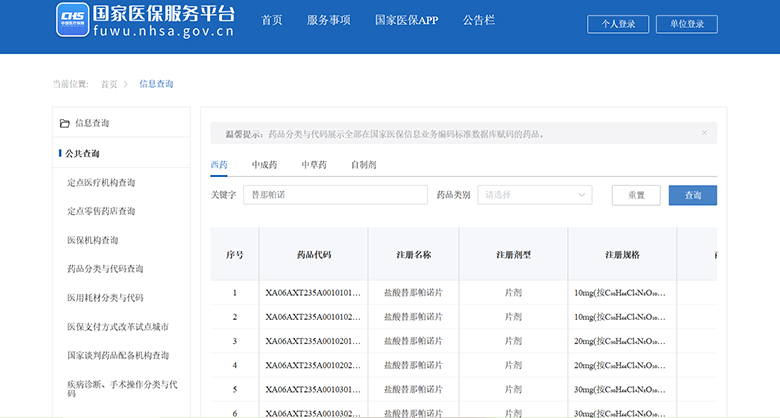Open 国家医保APP menu item
This screenshot has height=418, width=780.
click(x=406, y=20)
